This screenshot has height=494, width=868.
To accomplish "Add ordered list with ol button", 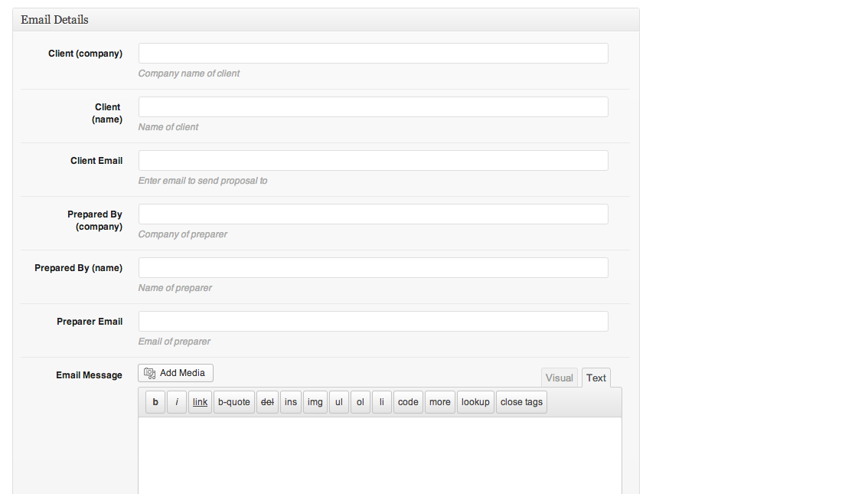I will pyautogui.click(x=361, y=402).
